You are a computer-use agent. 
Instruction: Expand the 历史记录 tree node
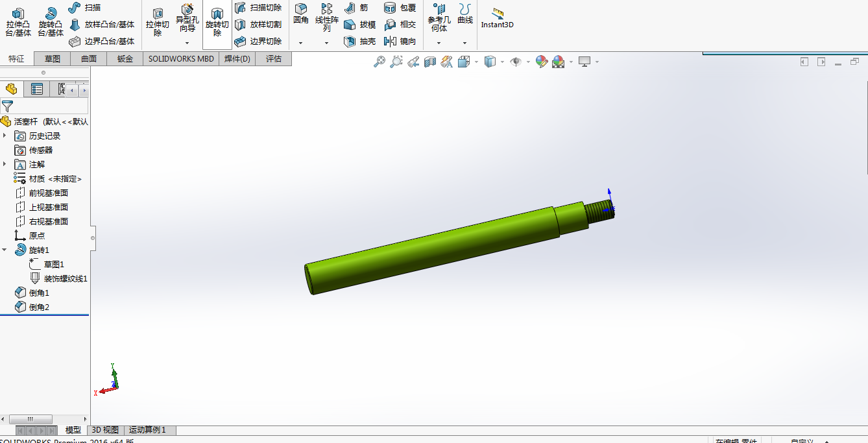tap(5, 136)
